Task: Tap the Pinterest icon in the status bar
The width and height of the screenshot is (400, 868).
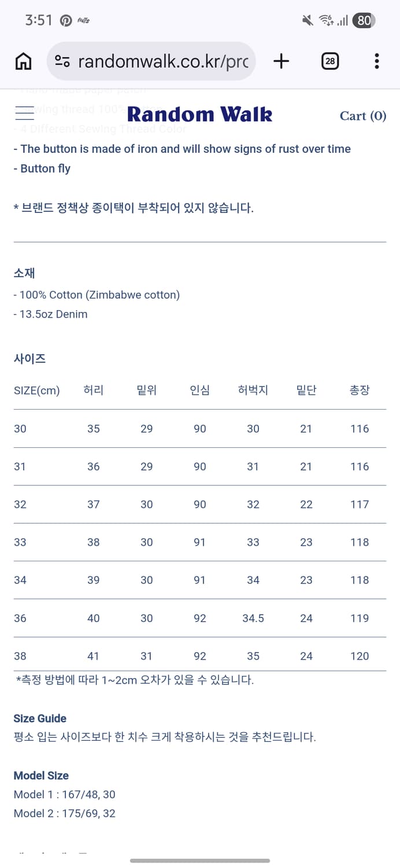Action: pyautogui.click(x=65, y=19)
